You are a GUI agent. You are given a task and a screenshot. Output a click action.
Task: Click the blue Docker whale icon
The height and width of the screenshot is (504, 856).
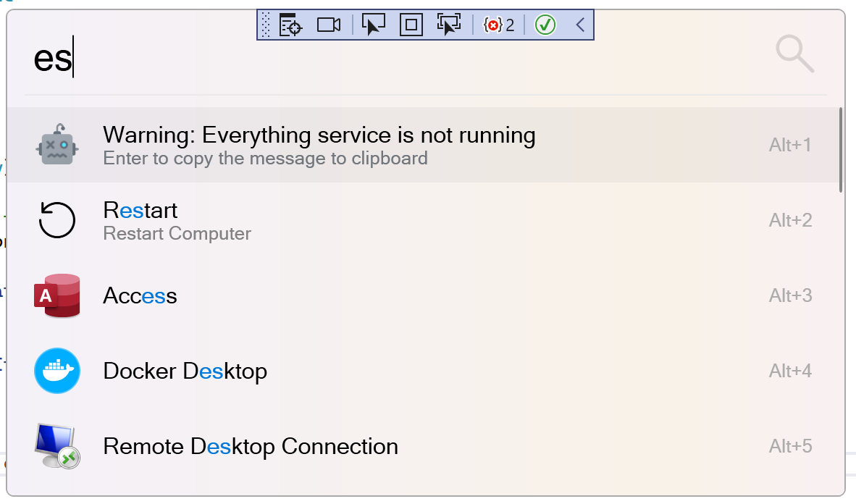pyautogui.click(x=56, y=371)
